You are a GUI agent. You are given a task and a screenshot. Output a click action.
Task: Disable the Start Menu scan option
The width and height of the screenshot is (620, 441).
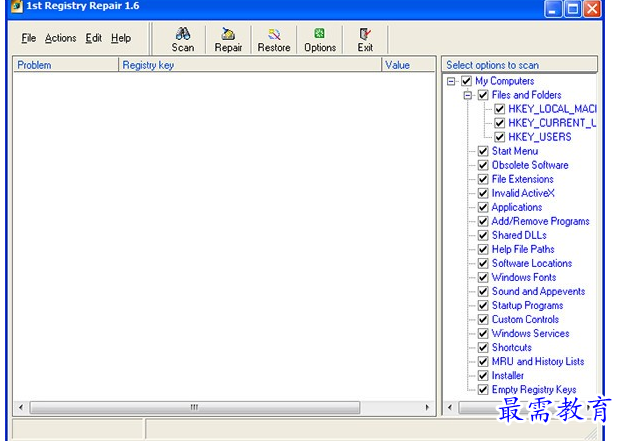pos(483,151)
